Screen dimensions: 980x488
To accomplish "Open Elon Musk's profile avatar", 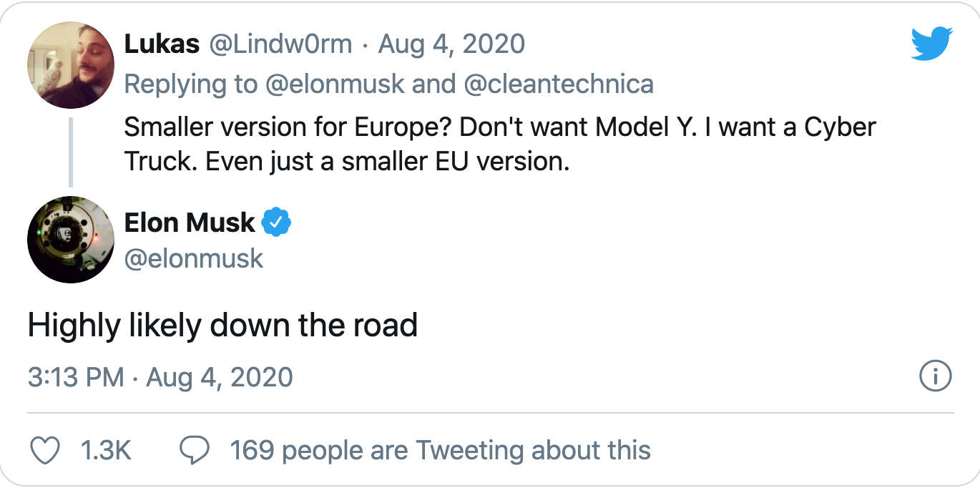I will pos(71,240).
